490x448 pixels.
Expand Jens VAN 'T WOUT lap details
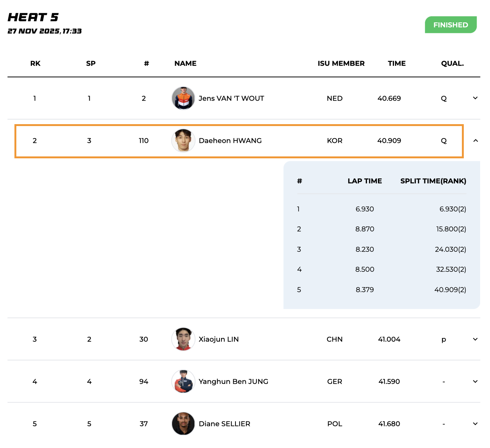tap(475, 98)
